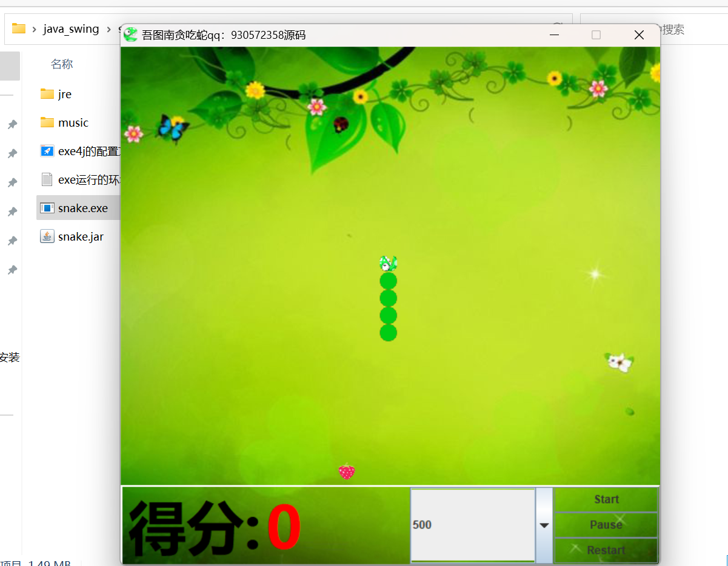Click the folder icon in the address bar

(19, 28)
